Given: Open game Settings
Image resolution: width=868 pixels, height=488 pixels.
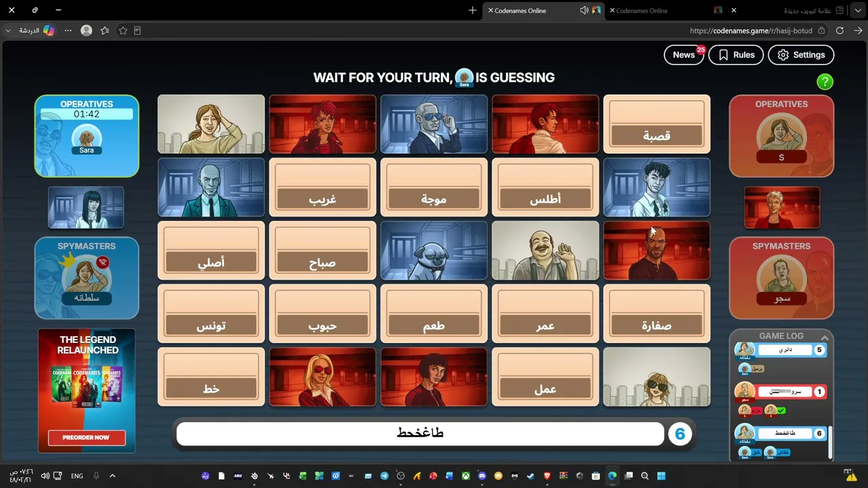Looking at the screenshot, I should (x=801, y=55).
